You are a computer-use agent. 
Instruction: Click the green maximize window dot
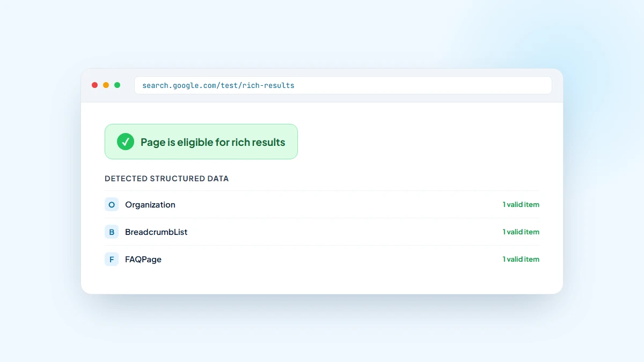118,85
